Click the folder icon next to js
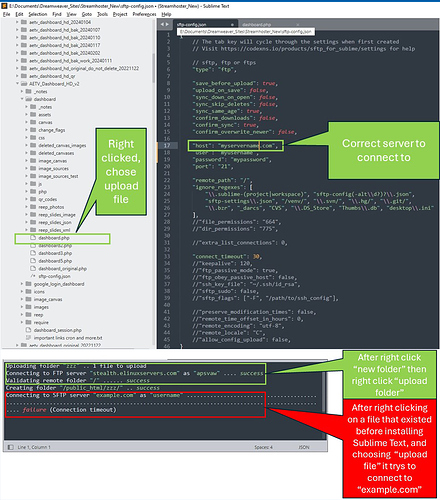The image size is (440, 500). tap(33, 184)
